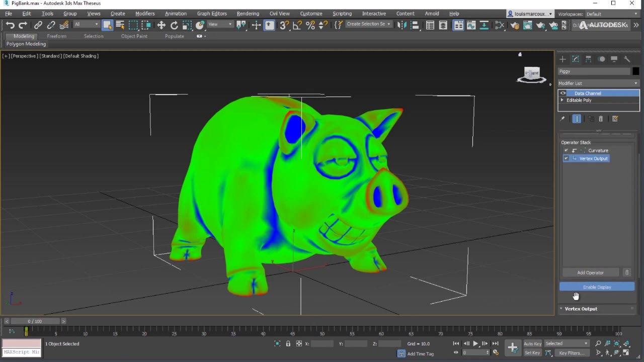Open Select by Name list icon
This screenshot has height=362, width=644.
tap(120, 25)
